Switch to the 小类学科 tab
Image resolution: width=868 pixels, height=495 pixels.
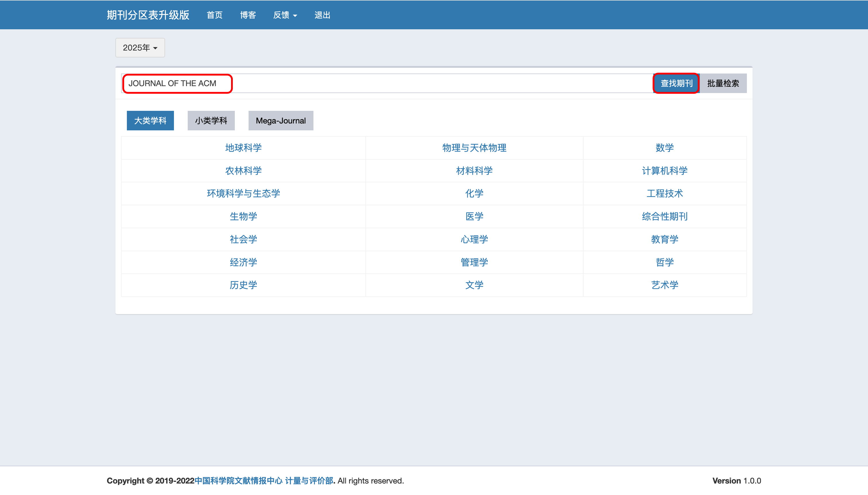(211, 121)
